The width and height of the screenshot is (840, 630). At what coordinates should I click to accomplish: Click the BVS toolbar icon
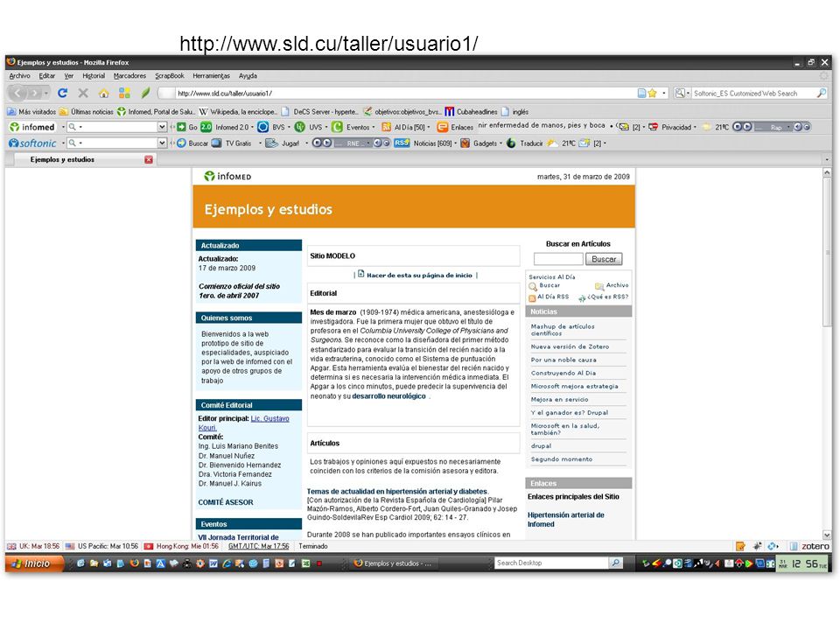[262, 127]
